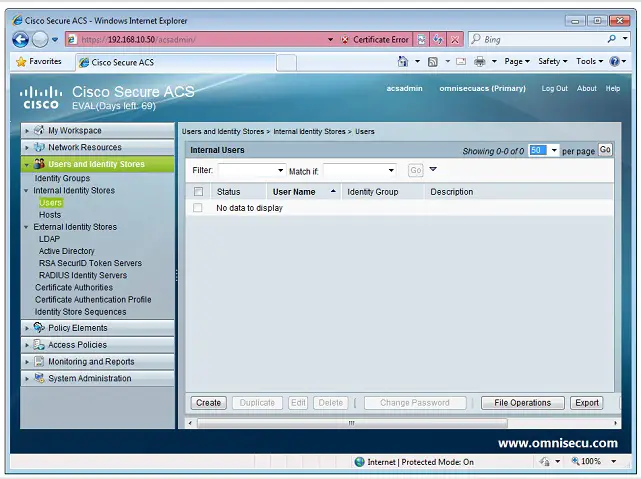Open Identity Groups in the sidebar
The width and height of the screenshot is (641, 479).
coord(62,178)
